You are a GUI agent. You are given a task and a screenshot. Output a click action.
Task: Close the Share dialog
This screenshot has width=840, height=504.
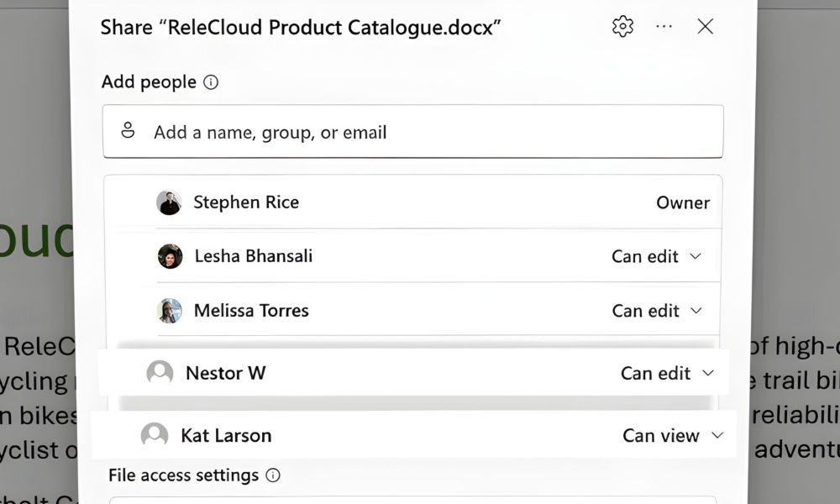point(706,27)
